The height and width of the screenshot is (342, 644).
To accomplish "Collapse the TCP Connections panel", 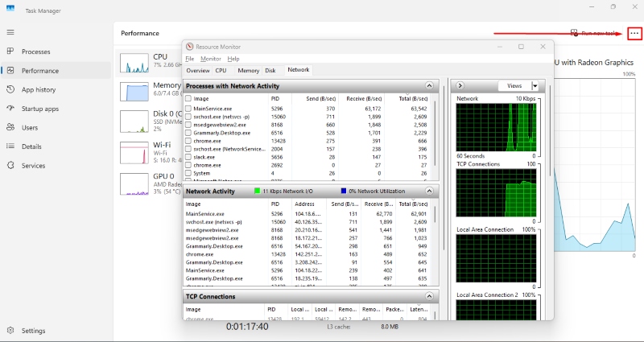I will click(432, 297).
